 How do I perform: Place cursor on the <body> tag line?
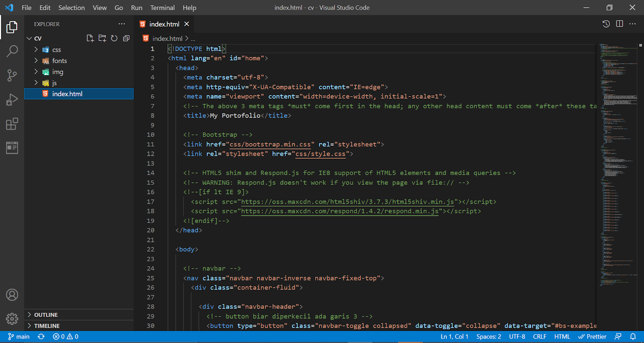click(x=187, y=250)
